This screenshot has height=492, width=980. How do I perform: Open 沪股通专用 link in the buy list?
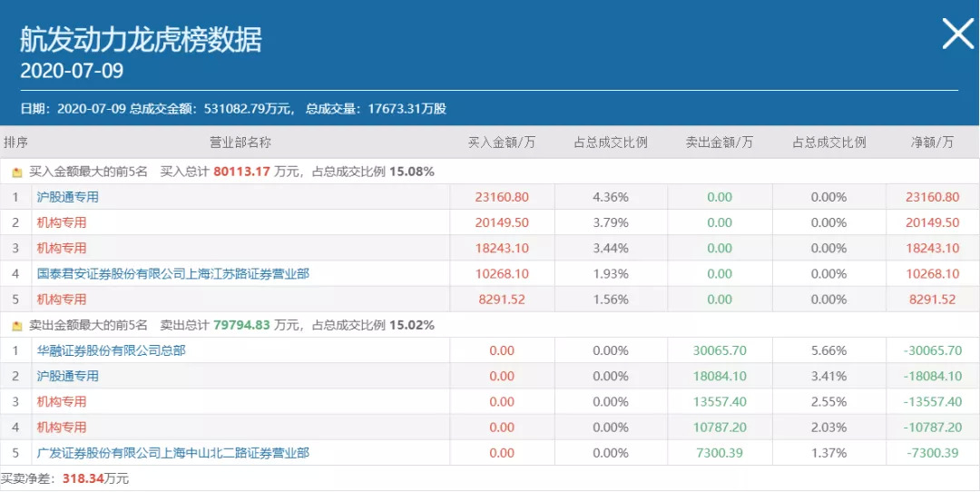click(68, 197)
